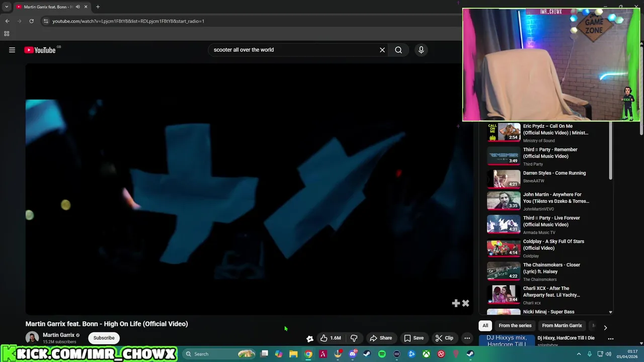Click the plus overlay icon on video
This screenshot has width=644, height=362.
pyautogui.click(x=456, y=303)
